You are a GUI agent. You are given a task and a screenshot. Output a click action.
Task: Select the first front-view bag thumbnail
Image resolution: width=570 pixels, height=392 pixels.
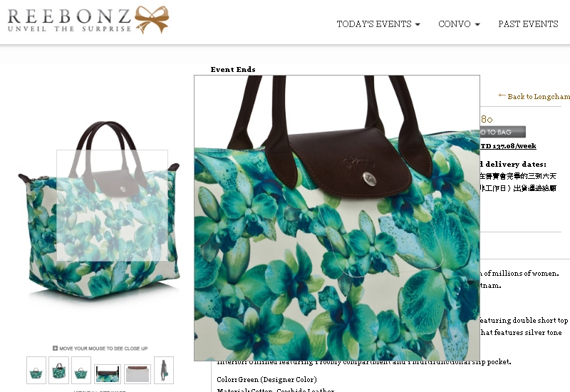pos(36,370)
